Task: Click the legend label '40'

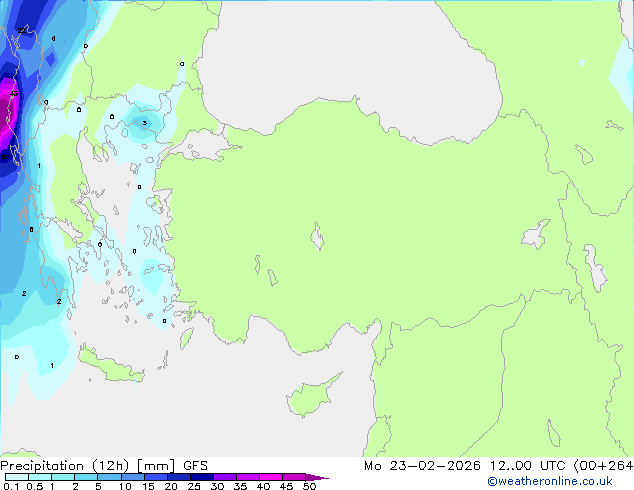Action: (x=263, y=486)
